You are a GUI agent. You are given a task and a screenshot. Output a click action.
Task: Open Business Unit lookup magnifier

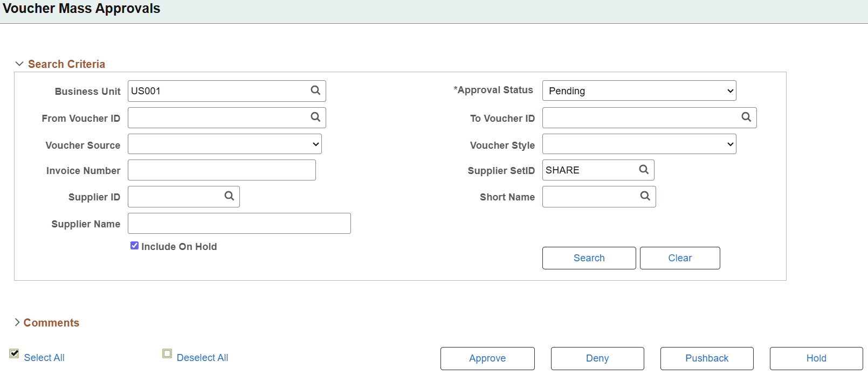coord(315,91)
